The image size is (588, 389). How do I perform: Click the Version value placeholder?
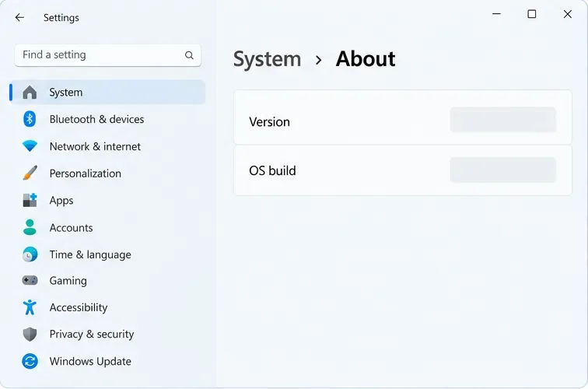click(x=503, y=120)
